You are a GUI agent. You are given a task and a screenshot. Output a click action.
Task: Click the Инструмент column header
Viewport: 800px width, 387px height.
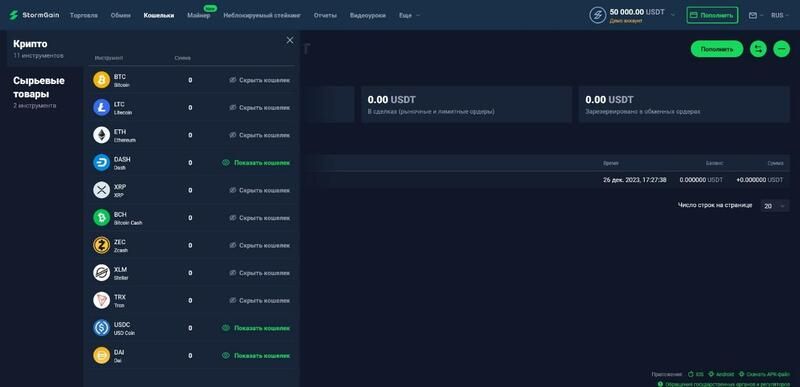tap(109, 58)
